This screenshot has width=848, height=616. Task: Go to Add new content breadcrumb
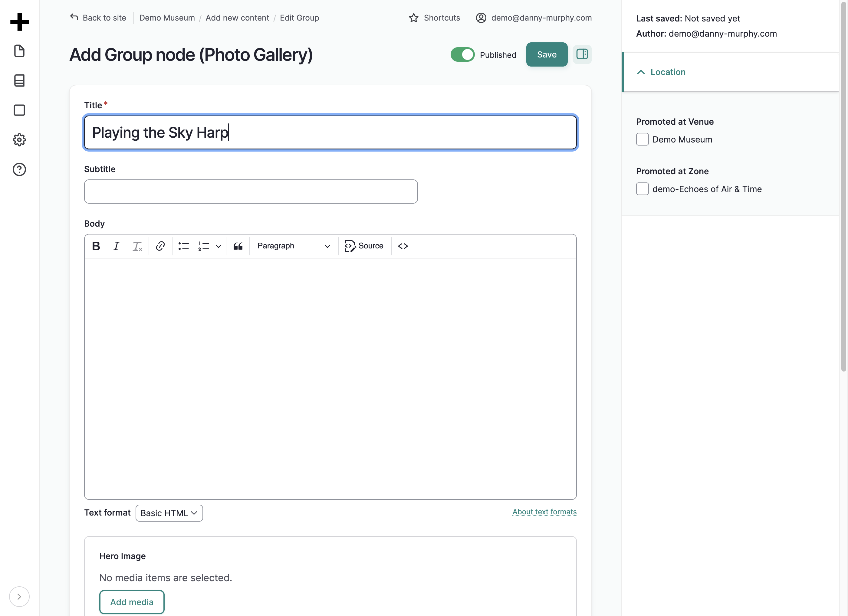(x=237, y=18)
